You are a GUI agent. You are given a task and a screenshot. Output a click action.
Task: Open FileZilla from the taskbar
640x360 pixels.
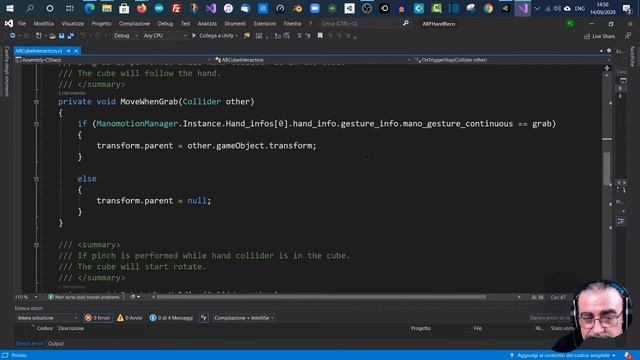coord(176,8)
